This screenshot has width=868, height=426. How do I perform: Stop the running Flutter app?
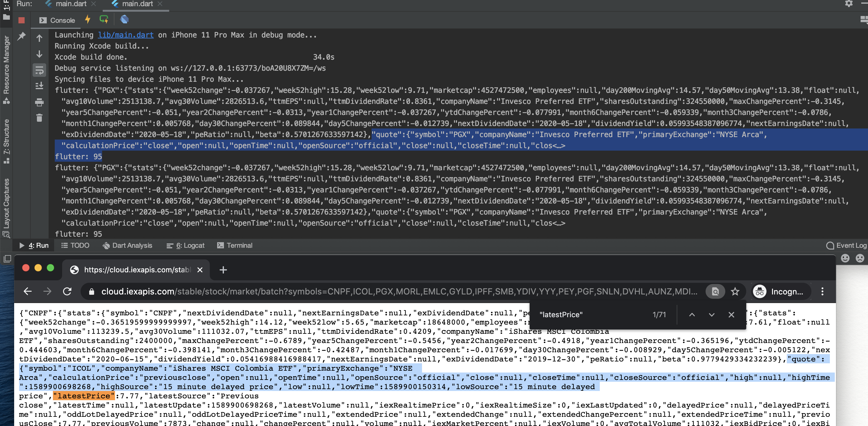click(22, 20)
